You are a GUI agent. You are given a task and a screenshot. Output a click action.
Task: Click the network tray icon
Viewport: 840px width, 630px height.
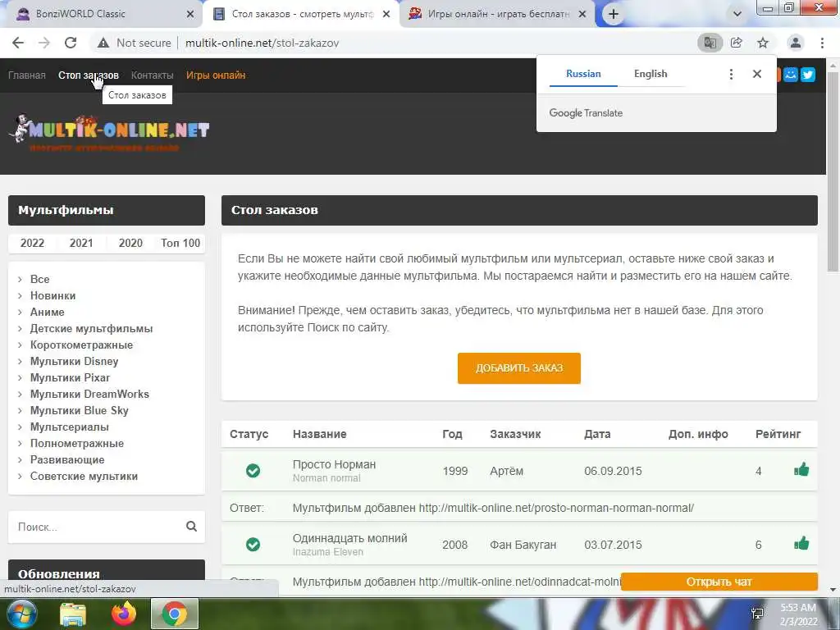pos(757,614)
